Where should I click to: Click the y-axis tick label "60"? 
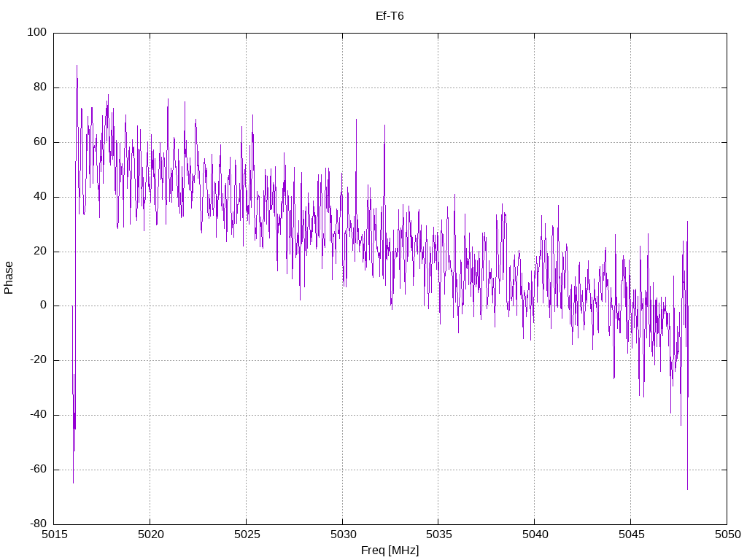tap(40, 142)
